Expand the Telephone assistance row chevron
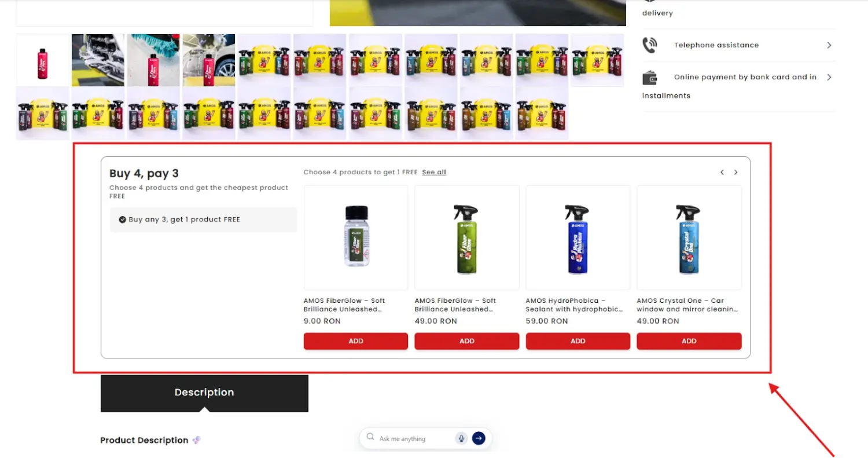The image size is (868, 458). pyautogui.click(x=829, y=45)
